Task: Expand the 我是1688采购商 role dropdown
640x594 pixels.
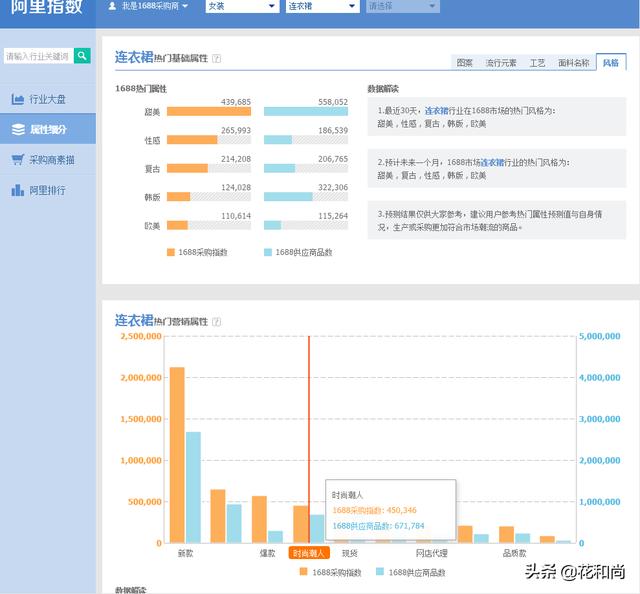Action: pos(185,6)
